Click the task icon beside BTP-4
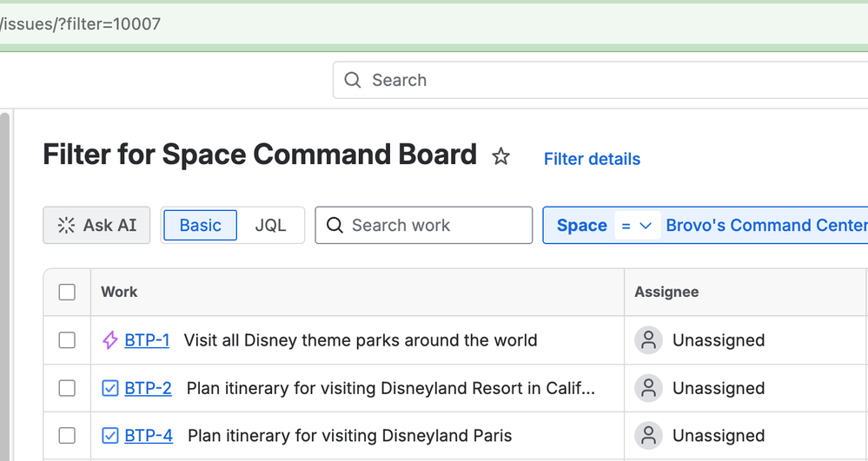 click(x=110, y=436)
